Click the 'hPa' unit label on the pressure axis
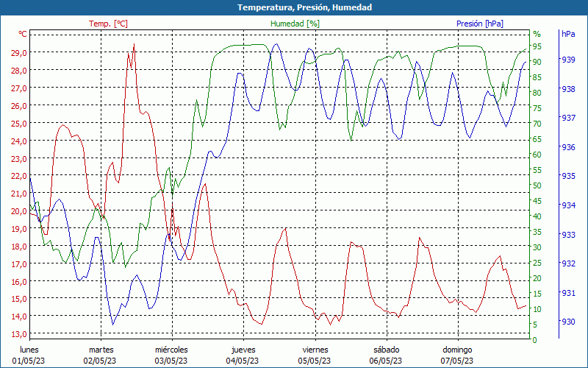This screenshot has height=368, width=588. tap(568, 34)
